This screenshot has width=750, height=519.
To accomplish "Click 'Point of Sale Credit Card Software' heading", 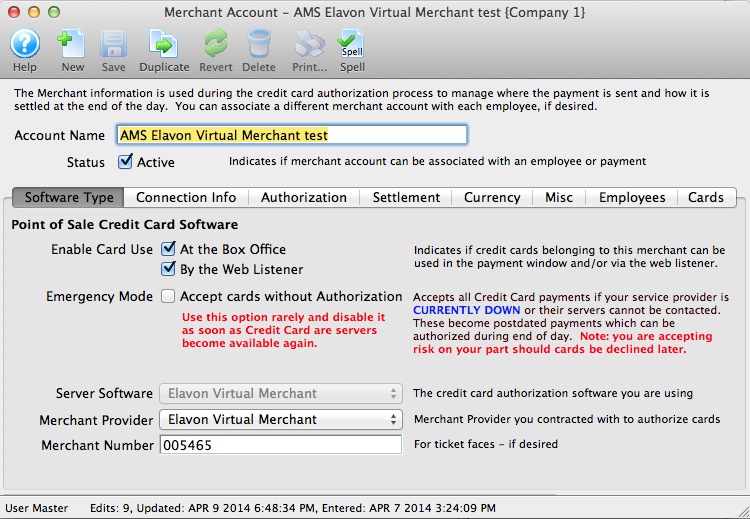I will (x=124, y=224).
